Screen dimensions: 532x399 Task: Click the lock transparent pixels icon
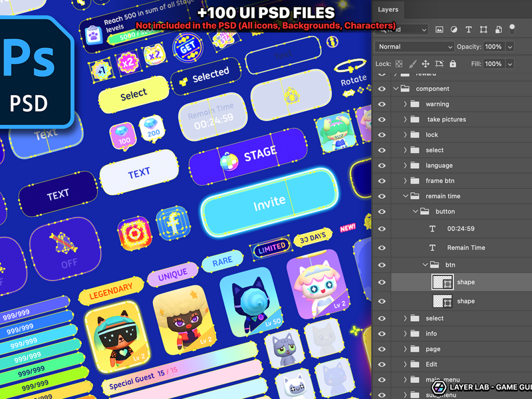399,64
